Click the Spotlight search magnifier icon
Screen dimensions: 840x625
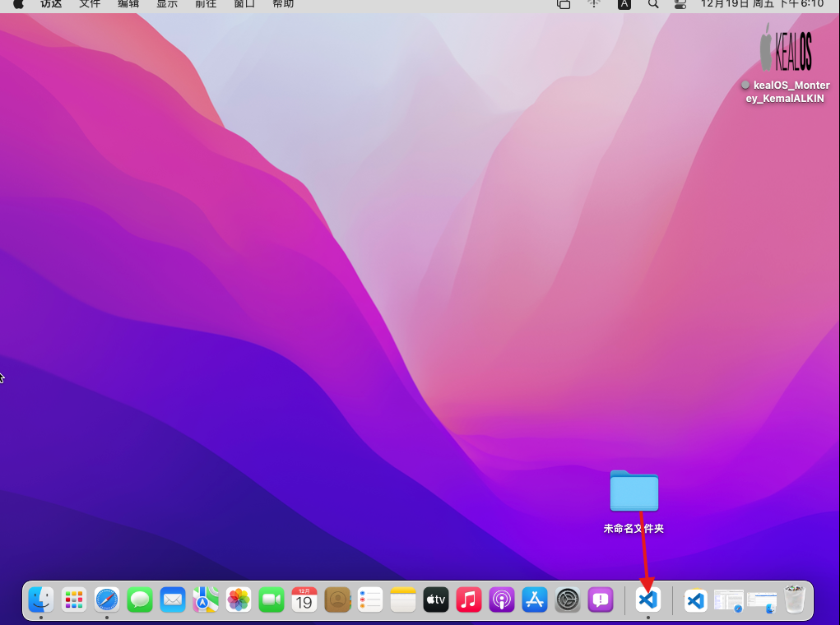click(653, 4)
